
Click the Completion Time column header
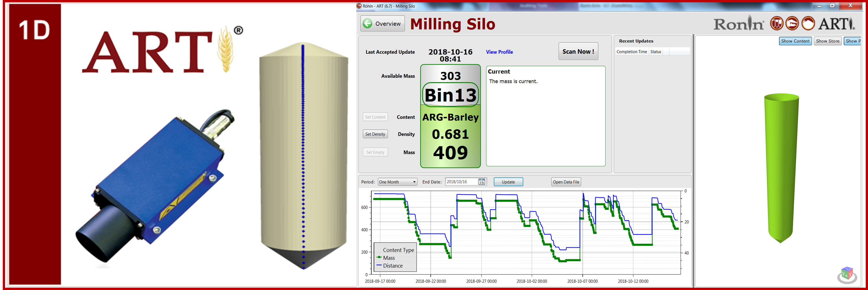coord(631,52)
